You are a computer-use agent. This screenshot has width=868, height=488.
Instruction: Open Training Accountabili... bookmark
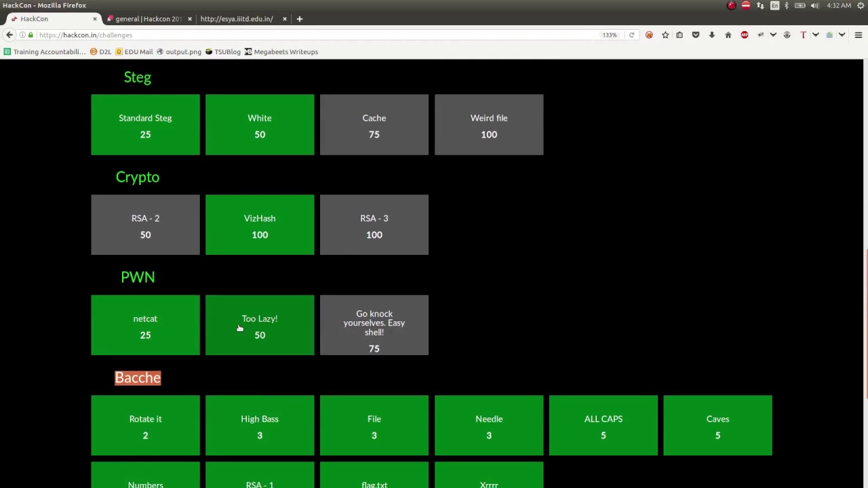(x=44, y=52)
